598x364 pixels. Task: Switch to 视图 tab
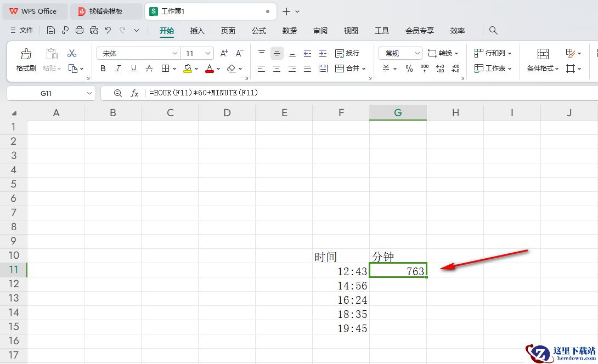click(351, 31)
